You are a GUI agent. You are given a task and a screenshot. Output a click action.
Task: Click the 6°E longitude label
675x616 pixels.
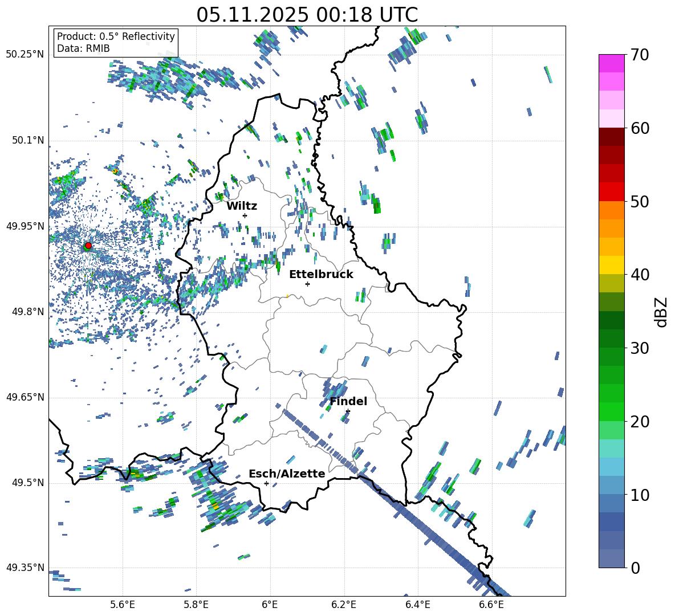coord(270,605)
